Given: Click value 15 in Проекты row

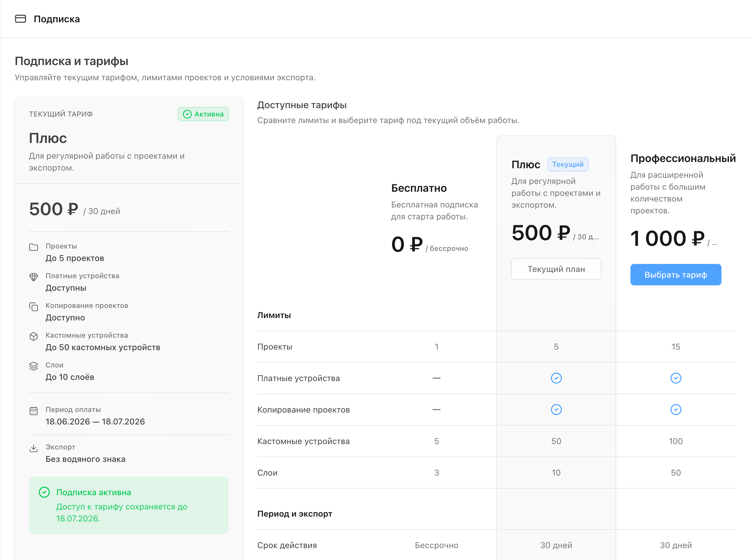Looking at the screenshot, I should (676, 347).
